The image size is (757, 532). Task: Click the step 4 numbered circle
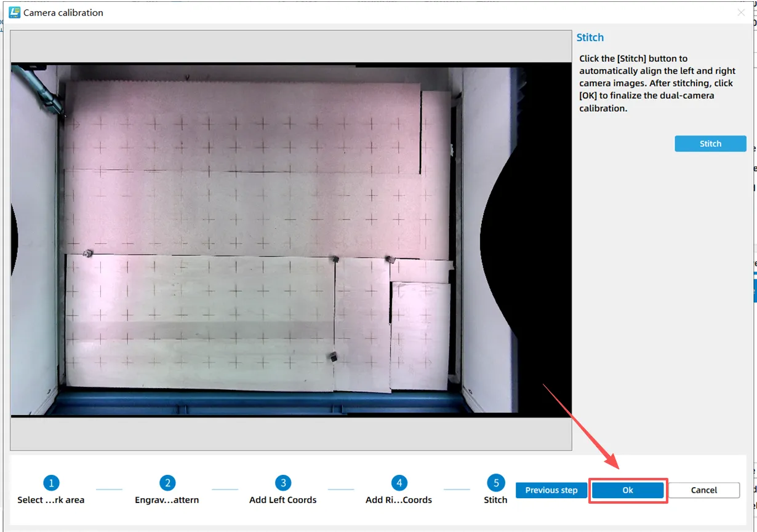pyautogui.click(x=399, y=483)
